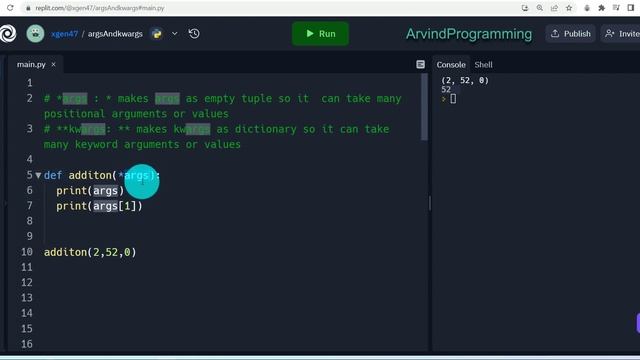Click the share page icon
The height and width of the screenshot is (360, 640).
[554, 8]
